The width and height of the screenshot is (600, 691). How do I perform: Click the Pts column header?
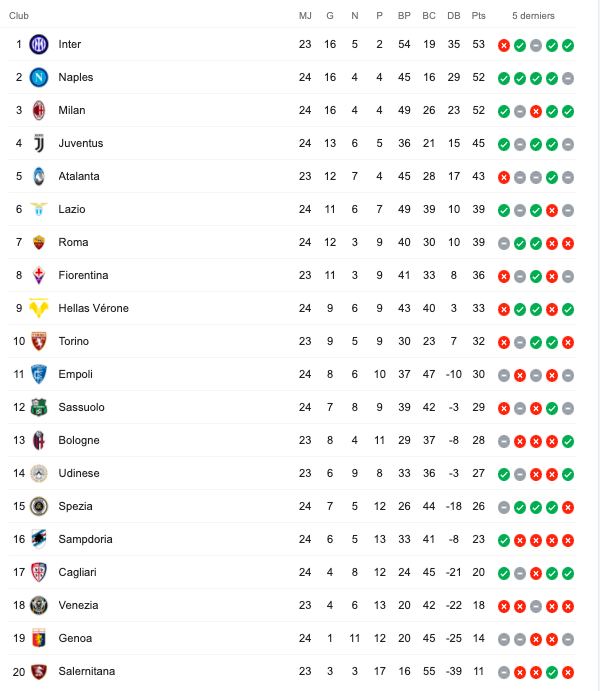click(x=478, y=16)
